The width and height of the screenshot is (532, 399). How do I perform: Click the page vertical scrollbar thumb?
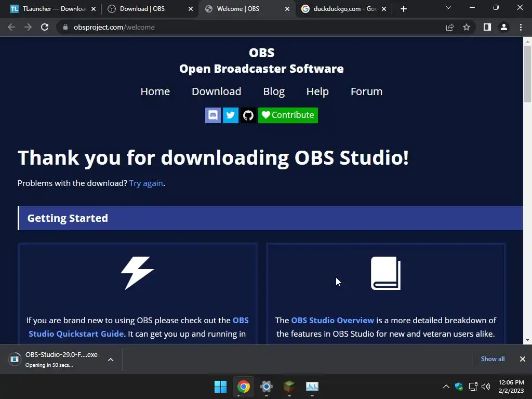tap(527, 74)
